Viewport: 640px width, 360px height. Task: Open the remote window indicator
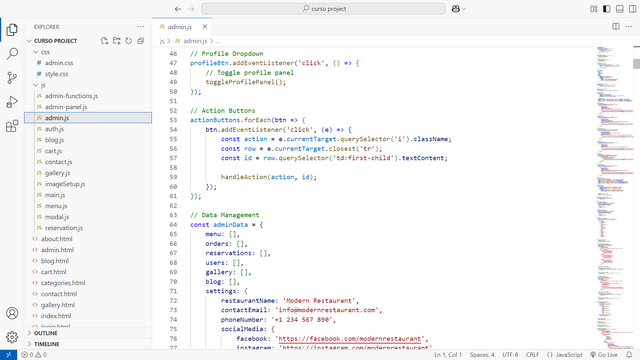click(9, 355)
